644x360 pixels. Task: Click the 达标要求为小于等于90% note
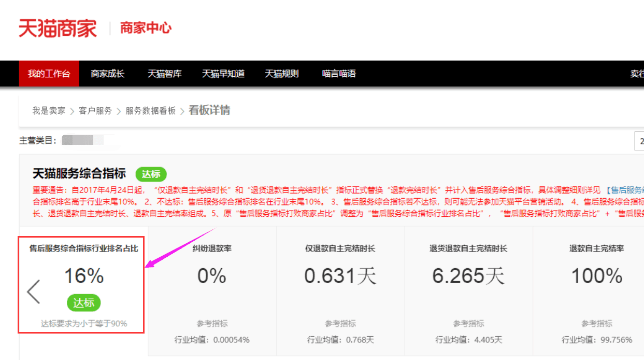84,324
